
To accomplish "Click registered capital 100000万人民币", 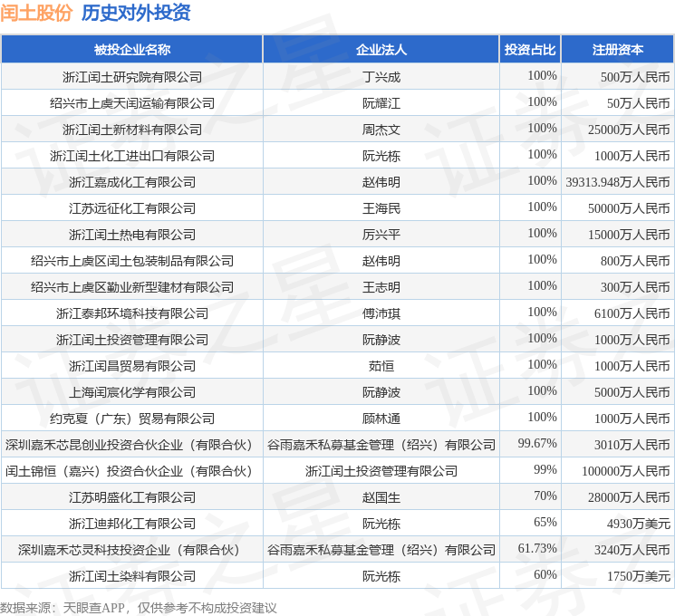I will point(626,471).
